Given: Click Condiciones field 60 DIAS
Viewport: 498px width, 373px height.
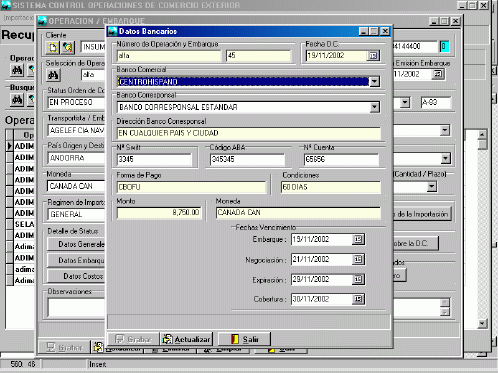Looking at the screenshot, I should 331,187.
